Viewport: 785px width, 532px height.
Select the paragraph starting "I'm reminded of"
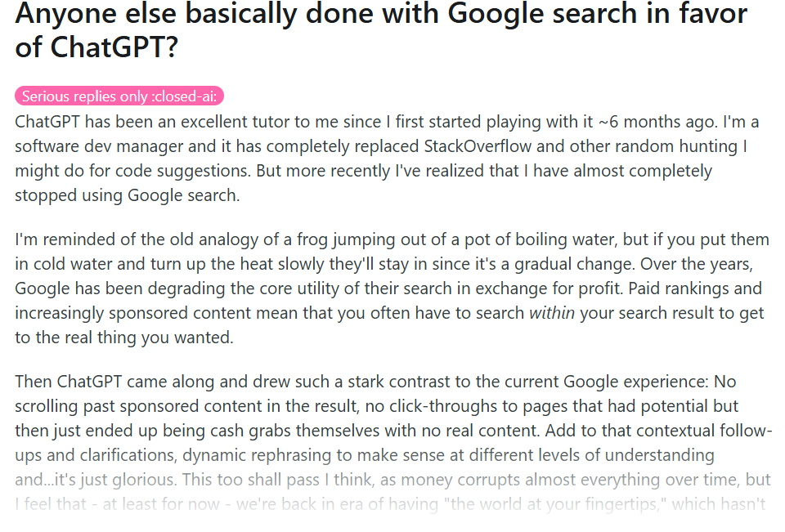(392, 288)
